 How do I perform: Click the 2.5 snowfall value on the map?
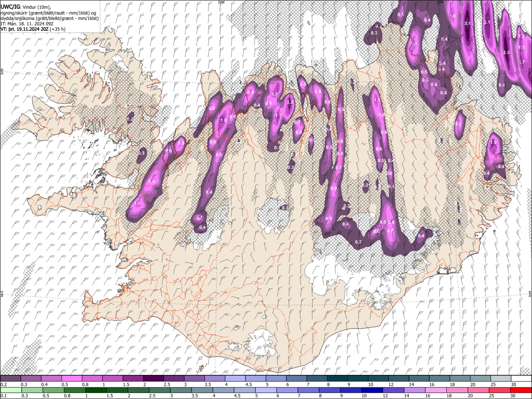coord(506,52)
